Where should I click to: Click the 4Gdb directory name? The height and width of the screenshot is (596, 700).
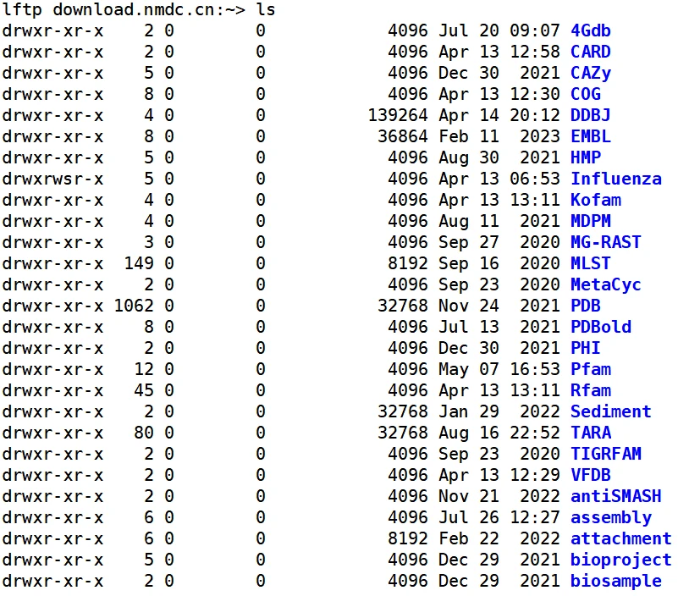tap(590, 30)
